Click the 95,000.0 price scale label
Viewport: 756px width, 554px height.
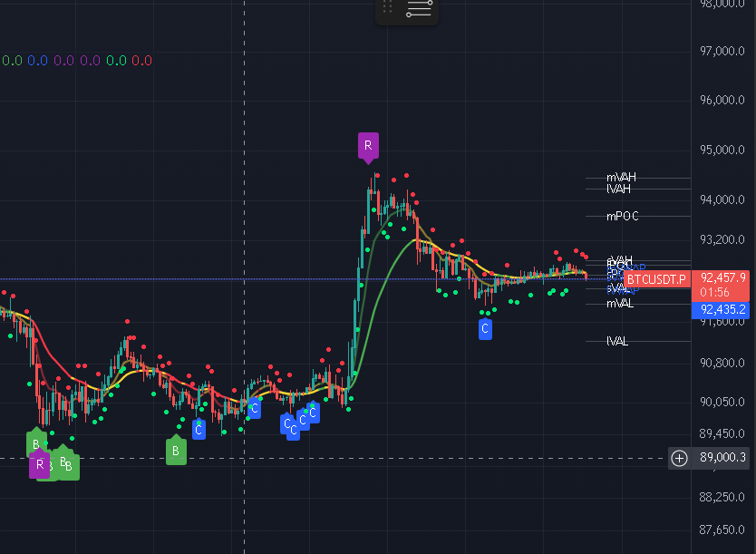722,150
